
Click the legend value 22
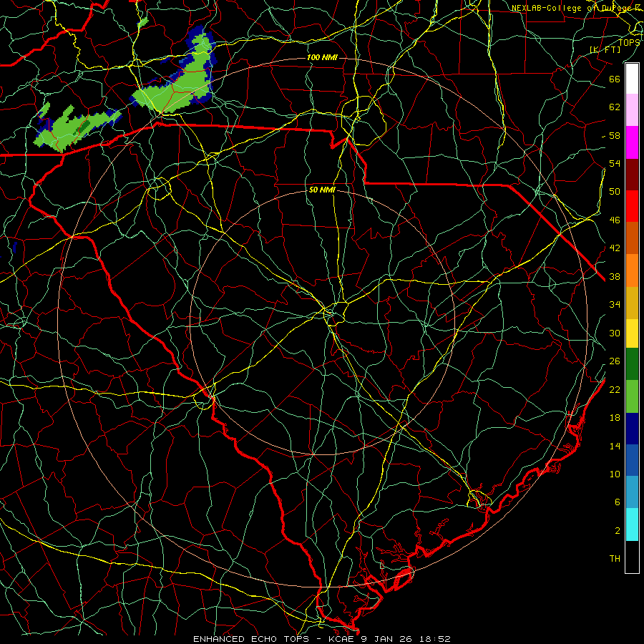pyautogui.click(x=615, y=389)
